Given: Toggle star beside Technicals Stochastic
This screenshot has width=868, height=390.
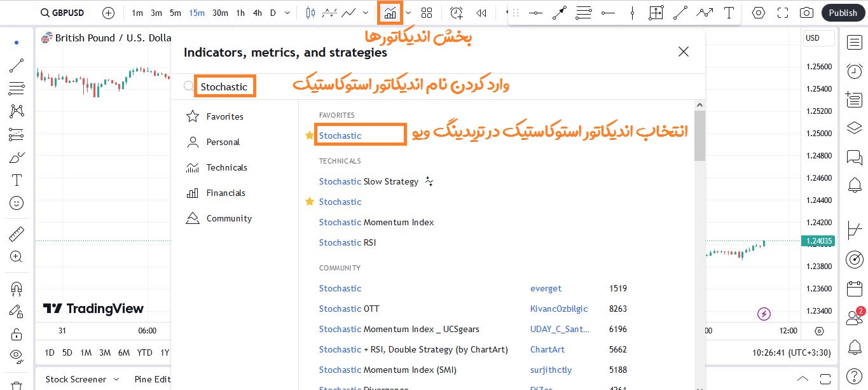Looking at the screenshot, I should pos(310,202).
